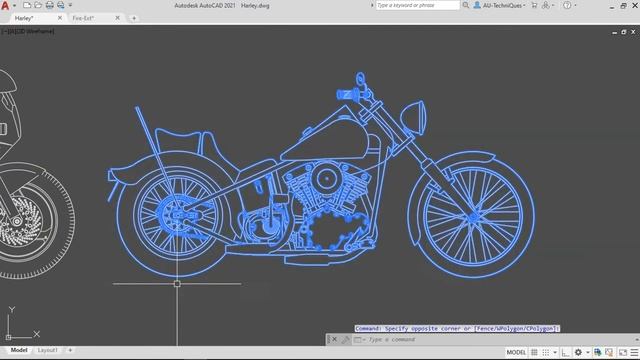Open the AU-TechniQues account dropdown
This screenshot has height=360, width=640.
tap(500, 6)
